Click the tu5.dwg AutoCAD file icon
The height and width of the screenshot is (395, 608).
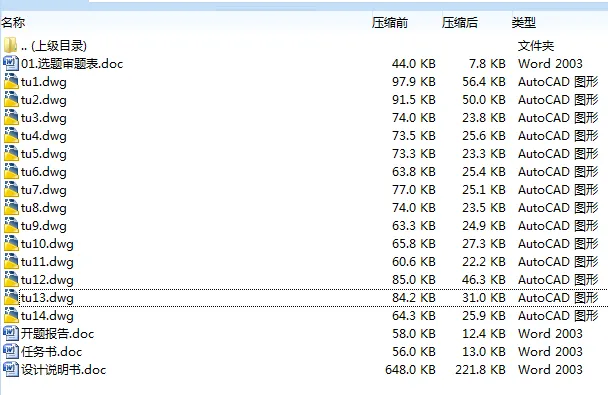11,154
